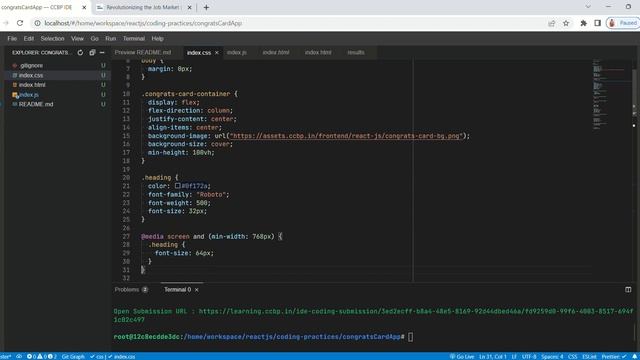Open Chrome extensions puzzle icon
The width and height of the screenshot is (640, 360).
[x=584, y=23]
